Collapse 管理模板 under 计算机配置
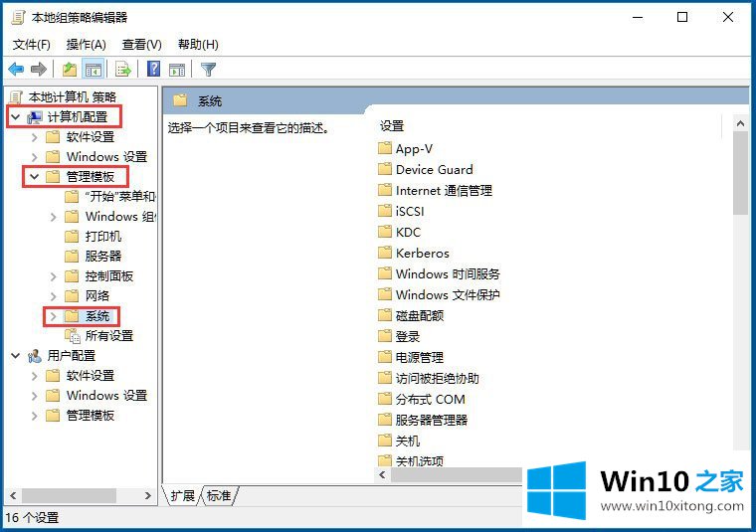Viewport: 756px width, 532px height. point(34,177)
